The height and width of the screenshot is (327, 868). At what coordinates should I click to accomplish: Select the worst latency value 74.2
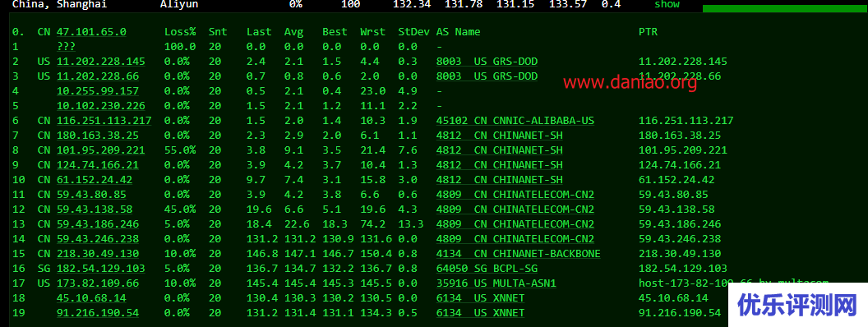372,224
